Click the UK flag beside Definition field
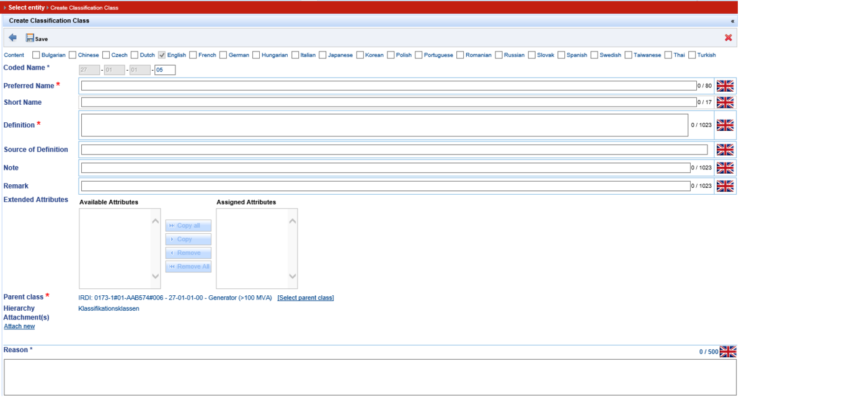Viewport: 868px width, 400px height. click(x=725, y=125)
